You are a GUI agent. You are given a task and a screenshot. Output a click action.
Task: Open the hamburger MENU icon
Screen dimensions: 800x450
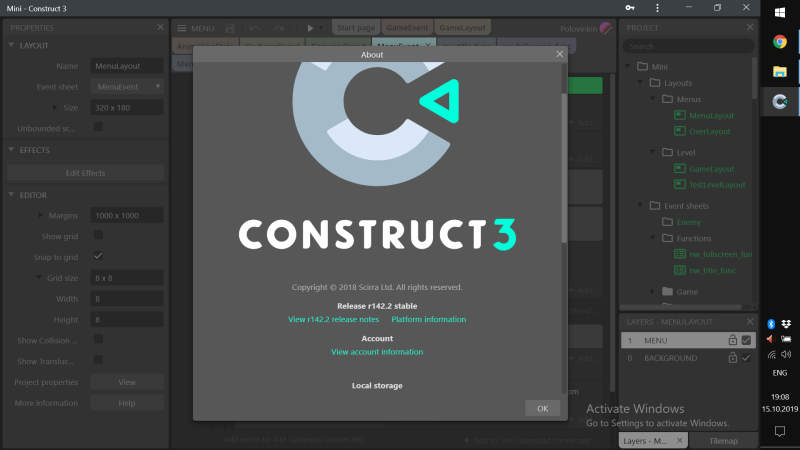point(182,28)
